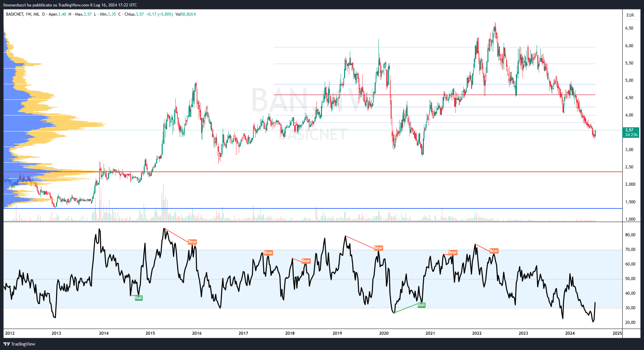Screen dimensions: 644x350
Task: Click the 1,000 price axis label
Action: (630, 219)
